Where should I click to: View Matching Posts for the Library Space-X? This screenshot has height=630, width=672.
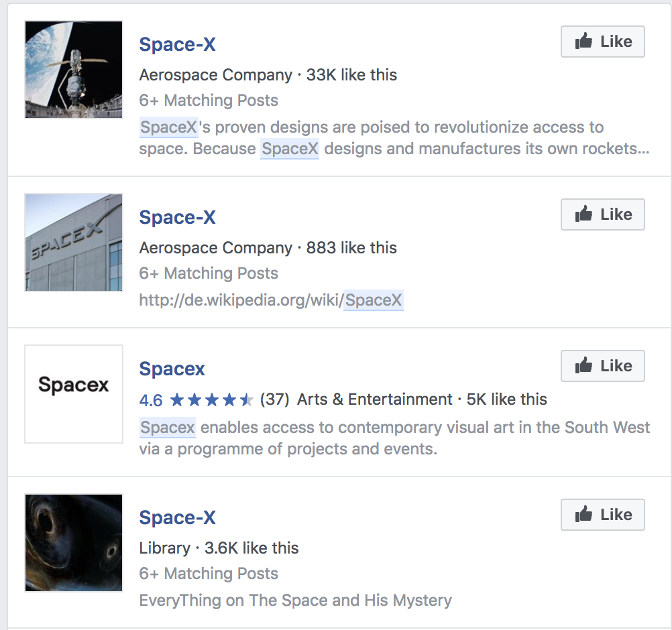[209, 574]
